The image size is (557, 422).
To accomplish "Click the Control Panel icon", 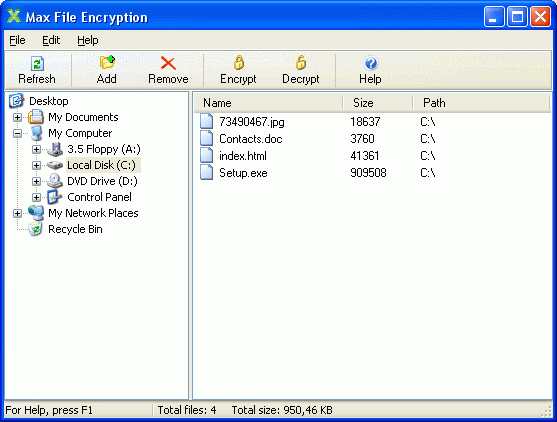I will point(54,197).
